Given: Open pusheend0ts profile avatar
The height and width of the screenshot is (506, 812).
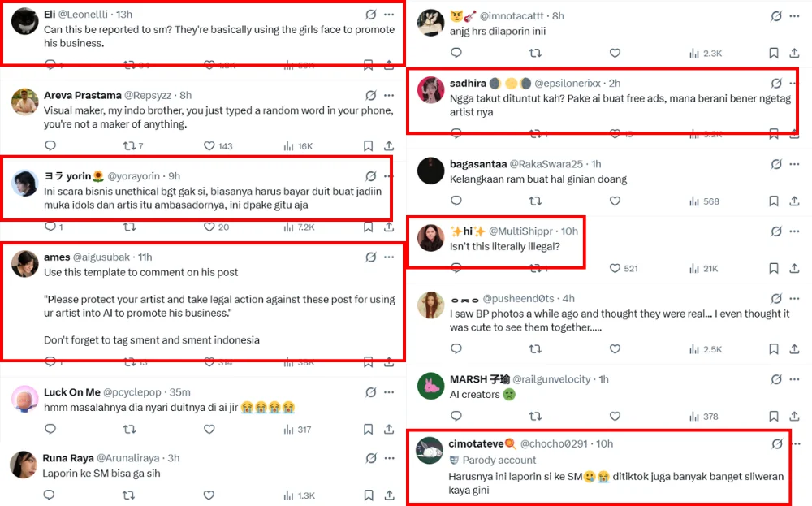Looking at the screenshot, I should (430, 305).
